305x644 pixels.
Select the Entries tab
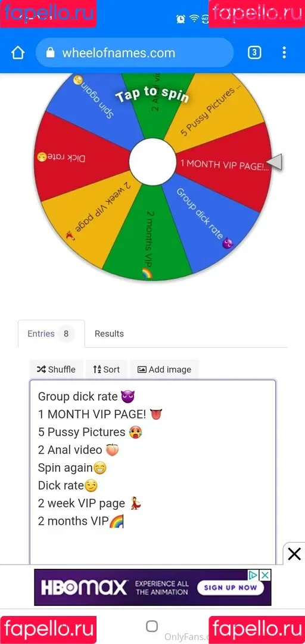coord(51,333)
